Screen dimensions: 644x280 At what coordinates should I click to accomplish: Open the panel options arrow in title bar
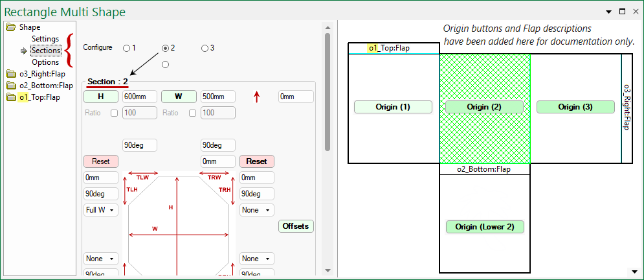pos(608,12)
